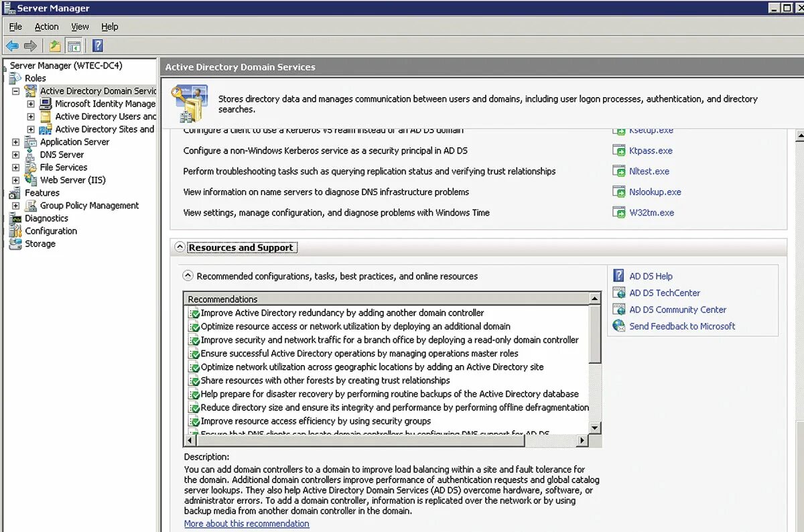Viewport: 804px width, 532px height.
Task: Click the AD DS Help question icon
Action: click(x=619, y=276)
